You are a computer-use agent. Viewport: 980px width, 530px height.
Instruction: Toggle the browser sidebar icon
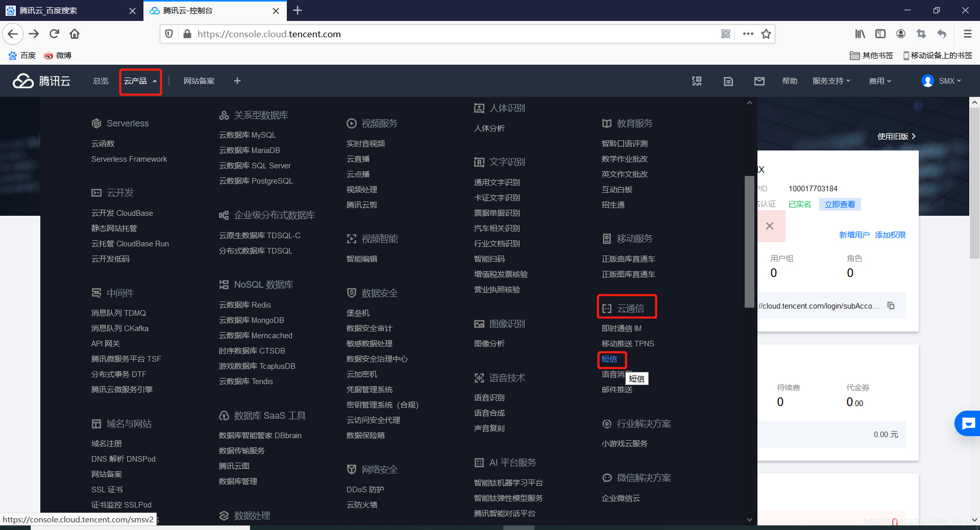click(880, 34)
